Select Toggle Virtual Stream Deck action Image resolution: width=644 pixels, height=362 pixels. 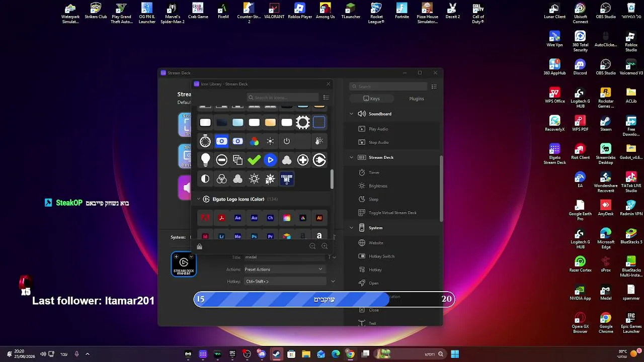coord(392,213)
